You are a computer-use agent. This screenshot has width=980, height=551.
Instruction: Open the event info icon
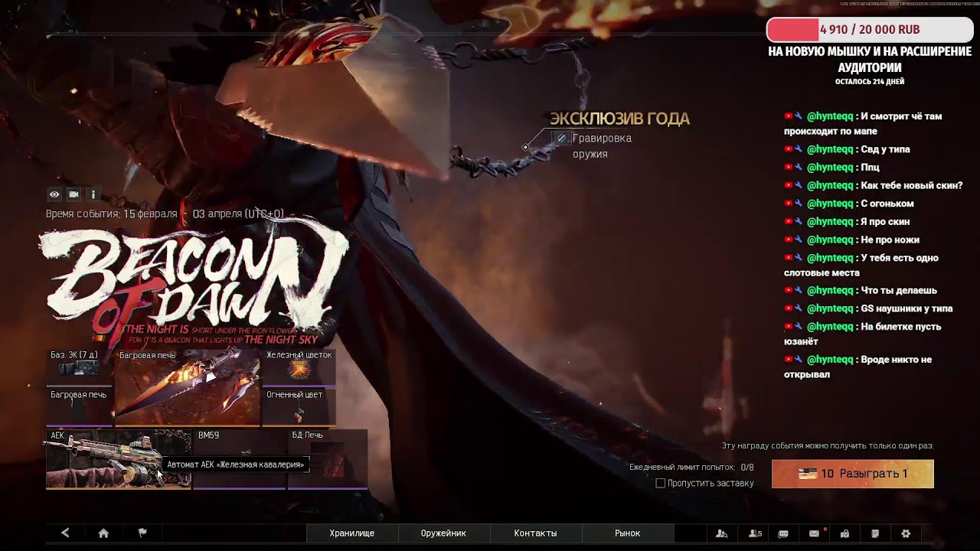coord(93,194)
